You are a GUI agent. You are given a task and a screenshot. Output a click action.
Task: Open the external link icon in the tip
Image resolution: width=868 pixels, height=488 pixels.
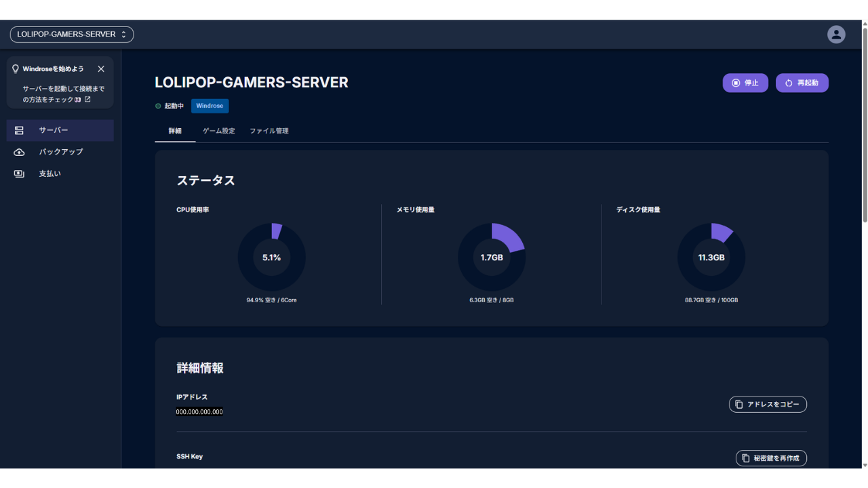[87, 100]
